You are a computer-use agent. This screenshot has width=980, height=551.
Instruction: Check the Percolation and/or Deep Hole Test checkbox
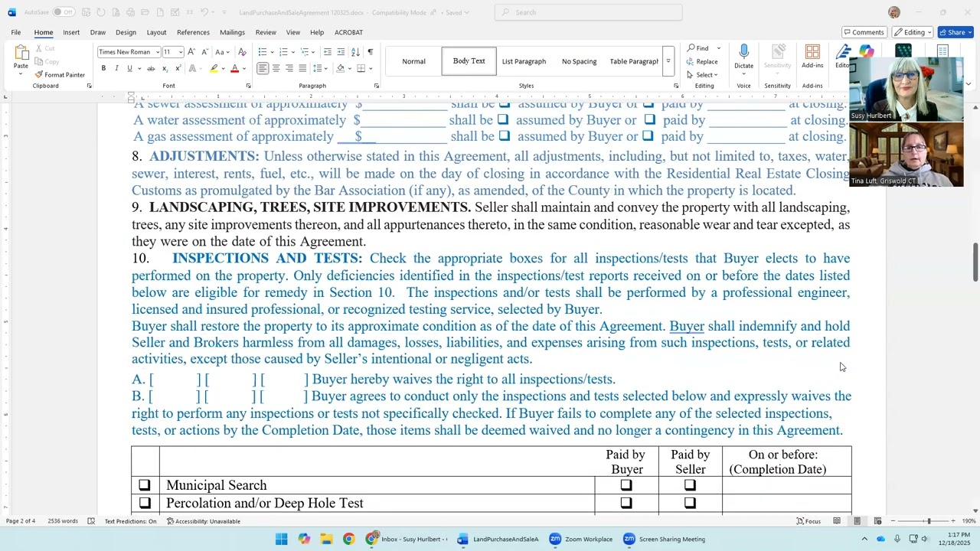(x=145, y=503)
